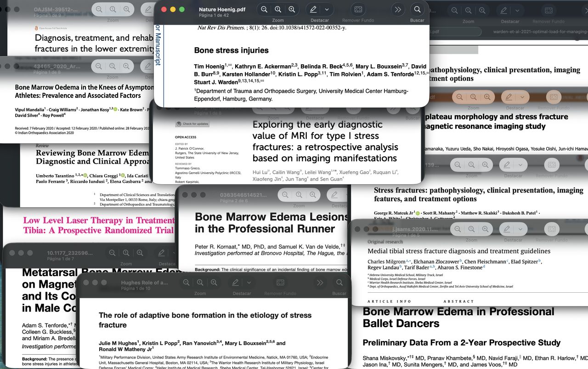
Task: Reset to actual size in Nature Hoenig.pdf
Action: tap(278, 9)
